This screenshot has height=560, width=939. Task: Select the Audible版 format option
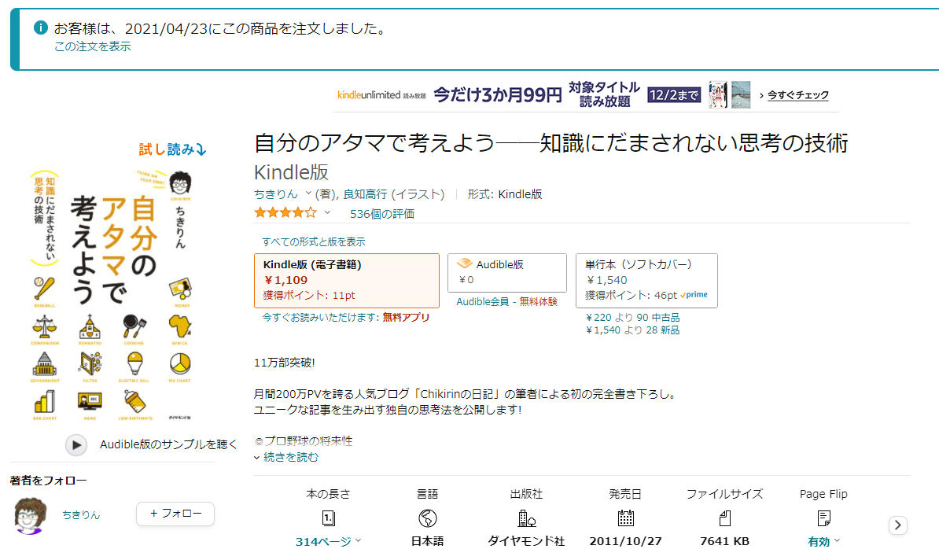(x=507, y=272)
